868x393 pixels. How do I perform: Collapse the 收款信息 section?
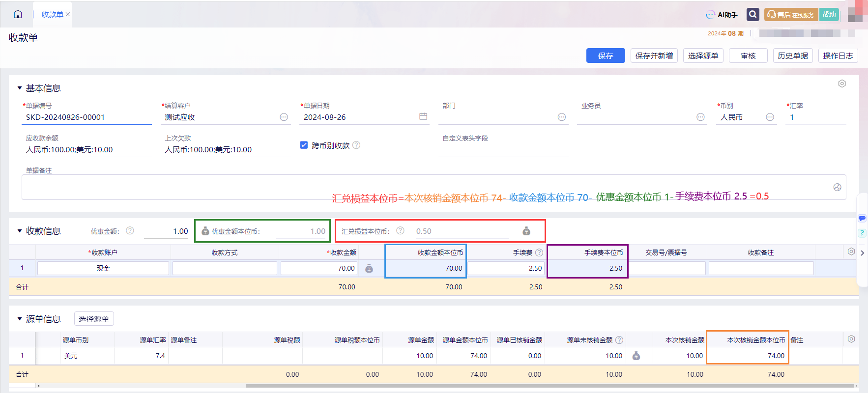[x=20, y=231]
